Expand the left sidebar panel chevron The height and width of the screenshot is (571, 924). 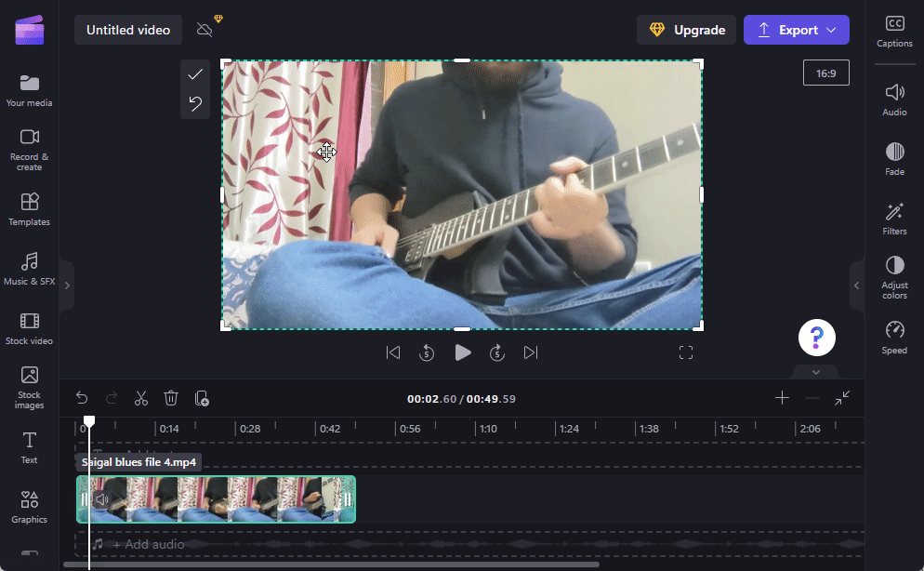pos(67,285)
